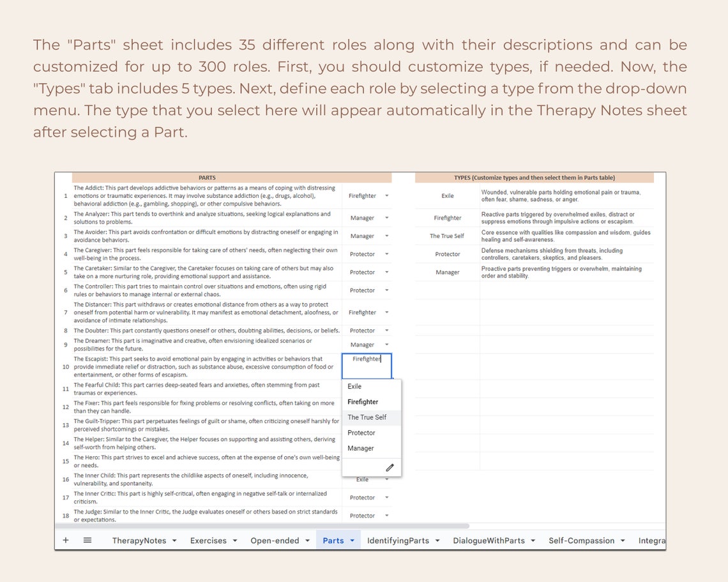Screen dimensions: 728x582
Task: Open the Self-Compassion tab
Action: (x=582, y=540)
